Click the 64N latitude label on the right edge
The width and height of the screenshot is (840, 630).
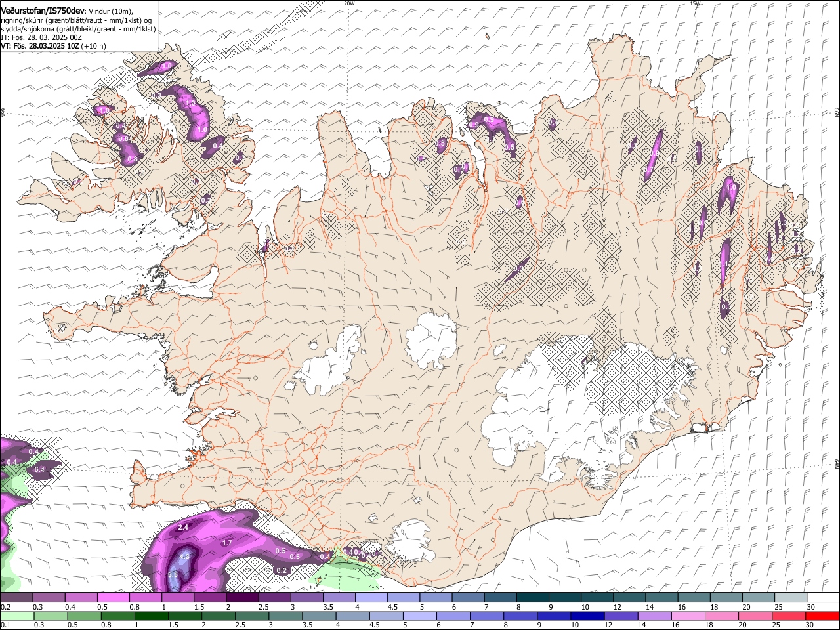(x=837, y=464)
